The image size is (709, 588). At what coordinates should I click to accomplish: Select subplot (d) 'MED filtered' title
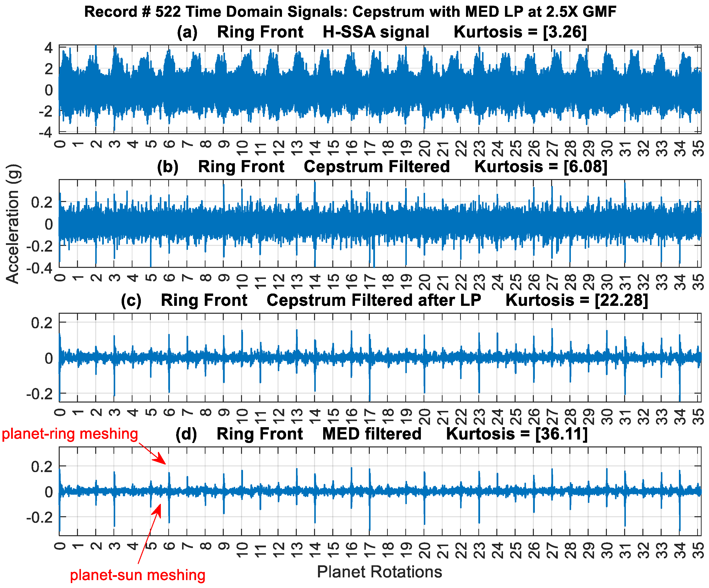(372, 434)
